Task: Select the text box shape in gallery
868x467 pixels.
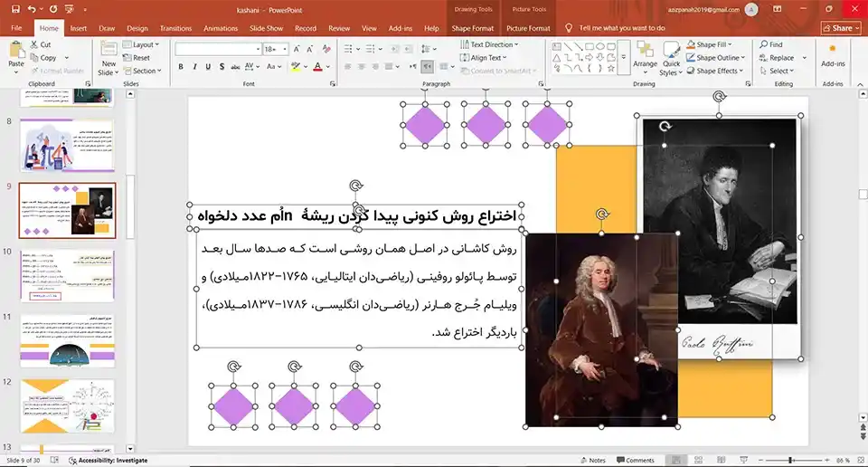Action: 556,46
